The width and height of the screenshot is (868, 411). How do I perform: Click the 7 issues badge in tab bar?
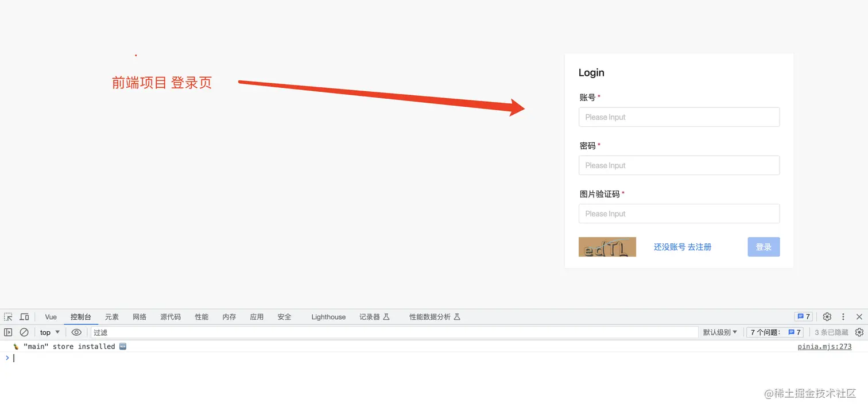click(803, 317)
